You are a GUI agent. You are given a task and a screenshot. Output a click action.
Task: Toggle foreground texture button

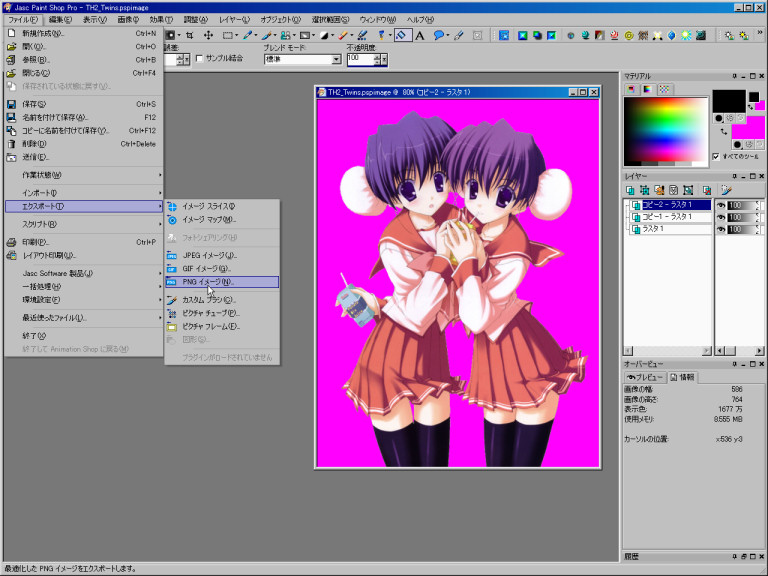pyautogui.click(x=730, y=118)
